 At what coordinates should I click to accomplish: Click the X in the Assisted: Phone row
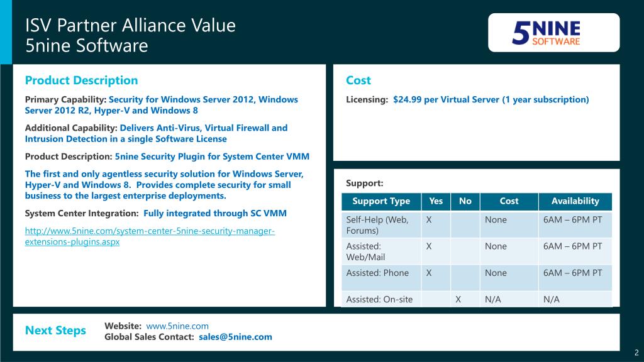click(429, 273)
